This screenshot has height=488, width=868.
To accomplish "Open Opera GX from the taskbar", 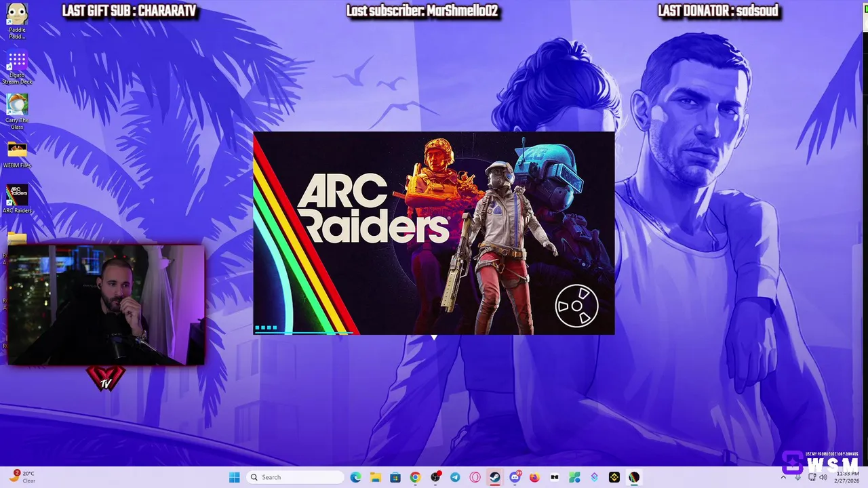I will click(x=475, y=477).
